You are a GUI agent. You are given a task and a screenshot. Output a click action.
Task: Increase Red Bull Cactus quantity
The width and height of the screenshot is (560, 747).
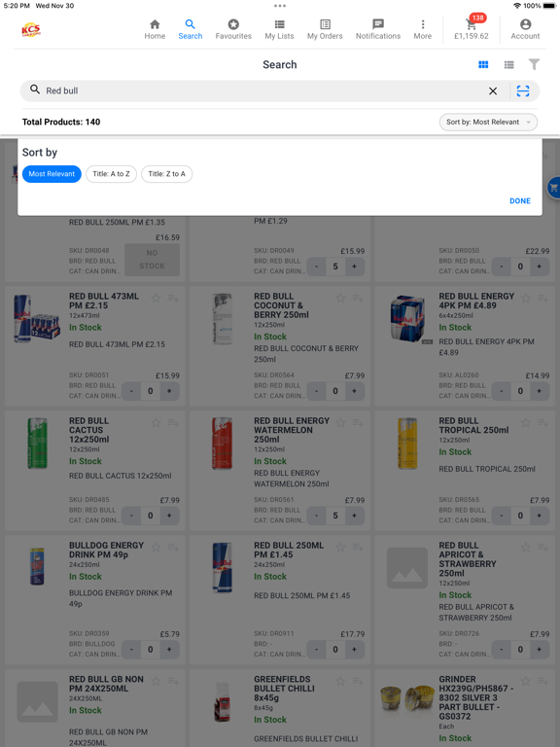pos(169,516)
